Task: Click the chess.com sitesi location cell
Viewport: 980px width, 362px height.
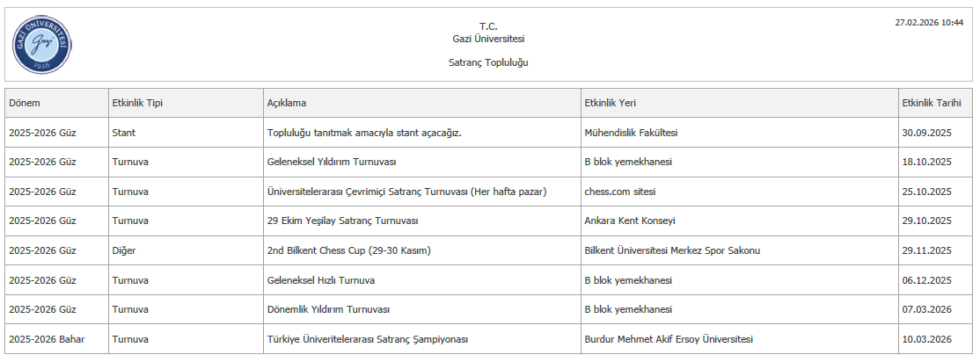Action: click(620, 192)
